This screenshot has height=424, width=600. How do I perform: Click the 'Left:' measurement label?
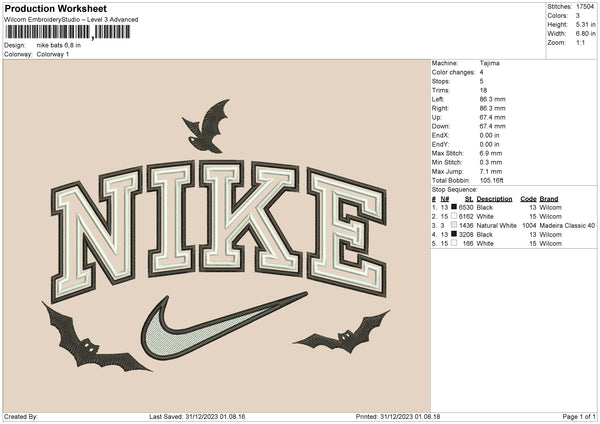pos(438,99)
